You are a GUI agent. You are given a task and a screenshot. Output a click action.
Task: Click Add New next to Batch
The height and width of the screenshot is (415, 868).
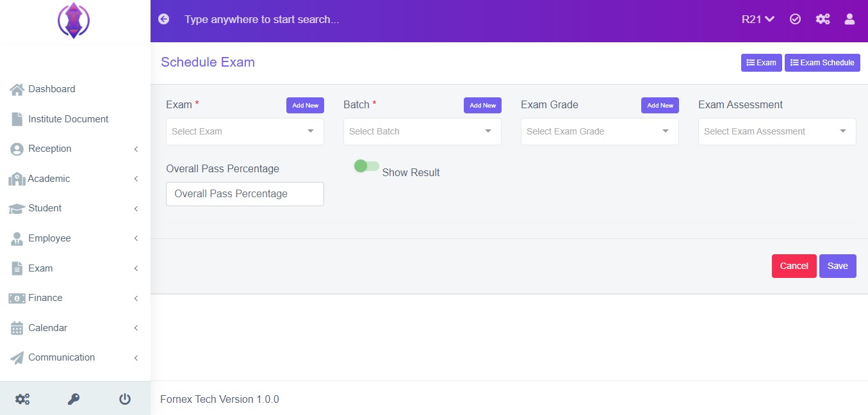pos(482,106)
